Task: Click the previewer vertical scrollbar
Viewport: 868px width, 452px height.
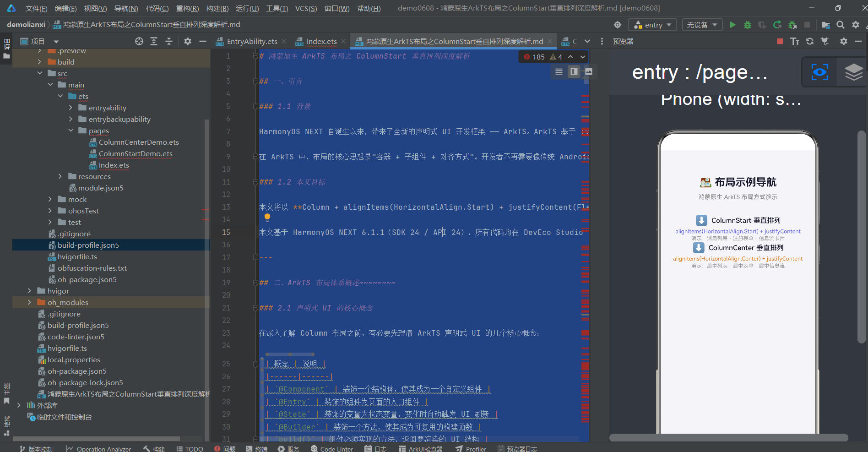Action: tap(861, 237)
